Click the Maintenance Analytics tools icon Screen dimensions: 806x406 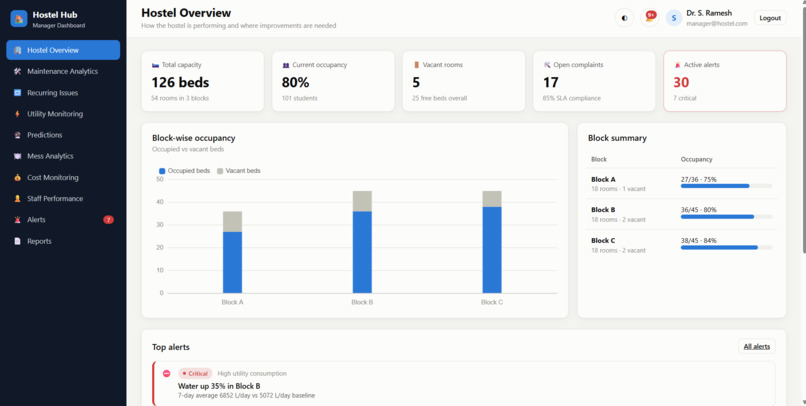pos(17,71)
